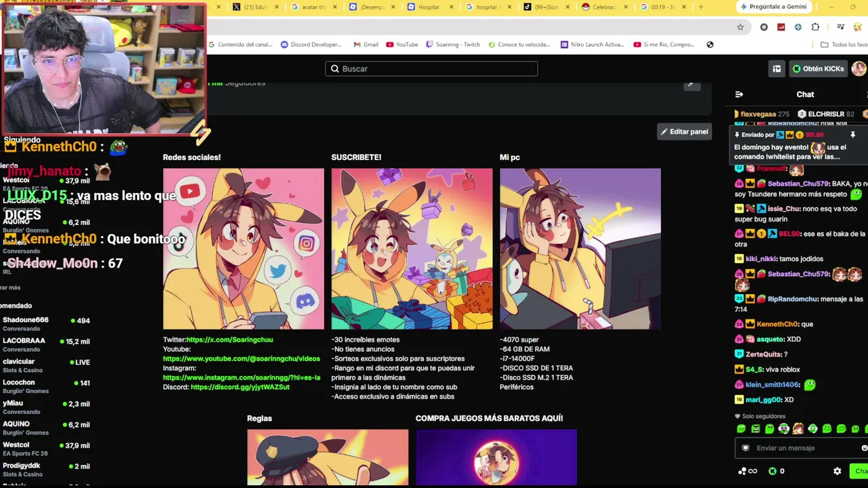
Task: Click username ZerteQuits in chat
Action: click(x=764, y=354)
